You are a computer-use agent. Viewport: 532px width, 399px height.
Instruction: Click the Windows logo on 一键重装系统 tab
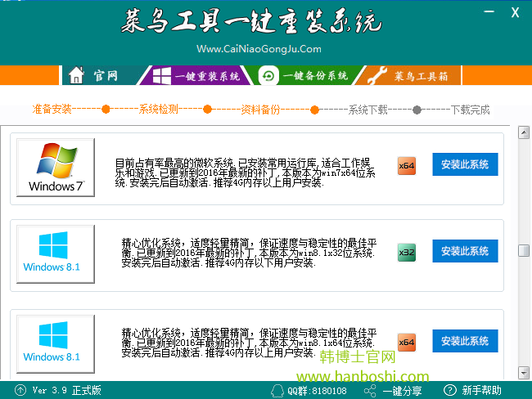coord(160,76)
